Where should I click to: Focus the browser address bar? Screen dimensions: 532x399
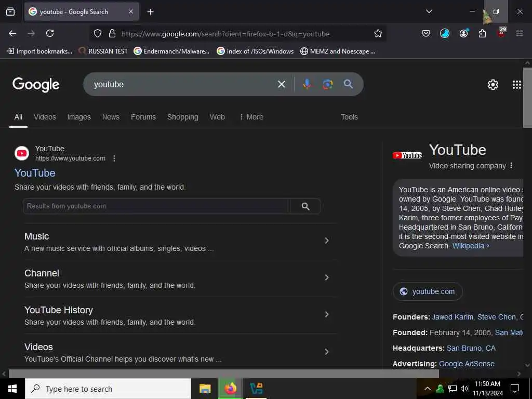coord(237,34)
